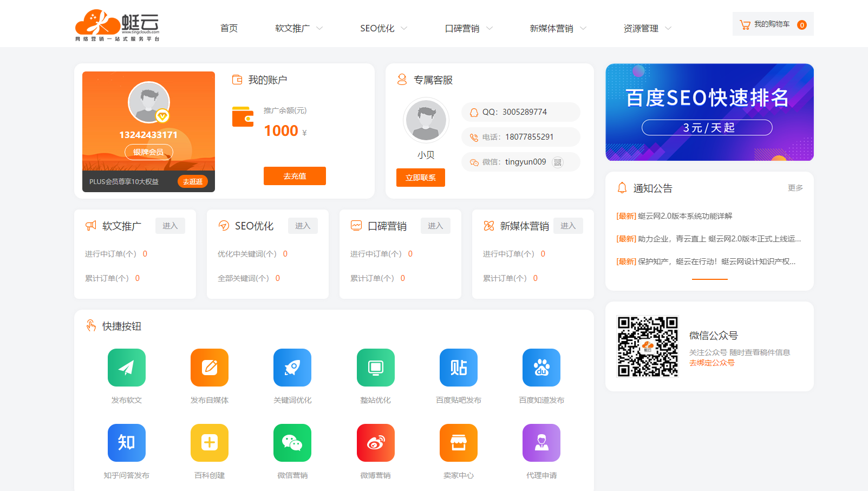
Task: Click the 百科创建 plus icon
Action: tap(210, 443)
